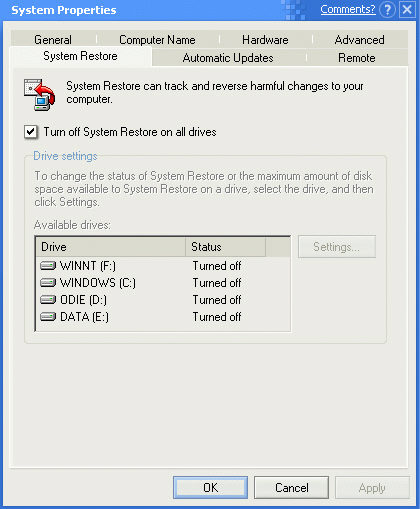Click the Drive column header
The image size is (420, 509).
(111, 247)
